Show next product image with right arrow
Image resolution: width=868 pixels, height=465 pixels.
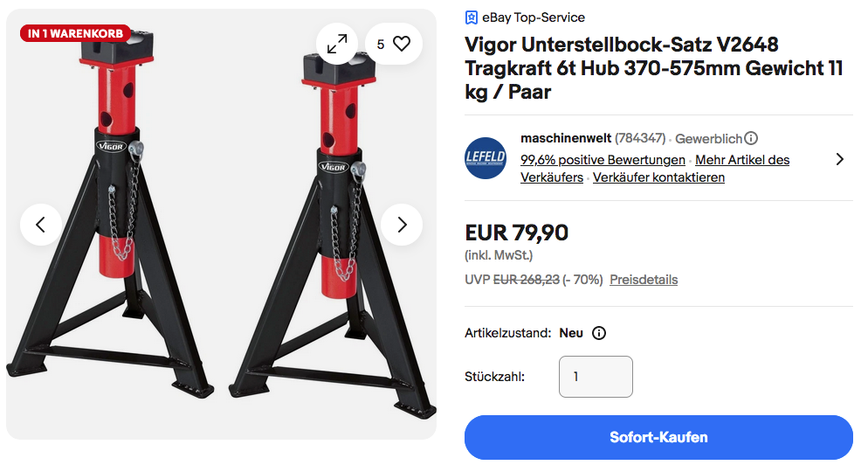(402, 225)
